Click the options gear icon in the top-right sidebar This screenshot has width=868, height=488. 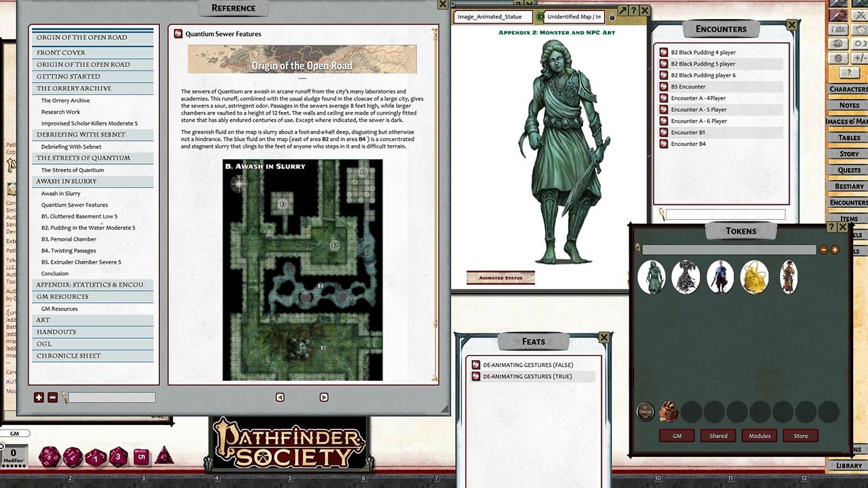pyautogui.click(x=840, y=58)
